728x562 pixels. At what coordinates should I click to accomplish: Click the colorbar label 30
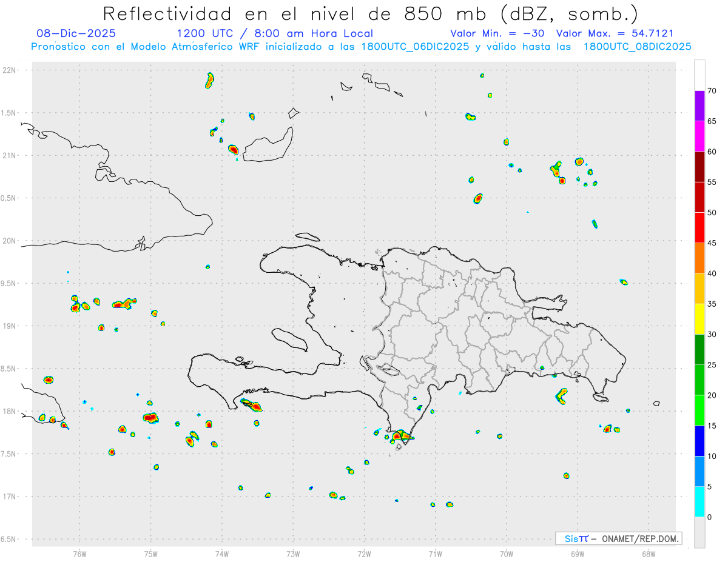tap(712, 335)
